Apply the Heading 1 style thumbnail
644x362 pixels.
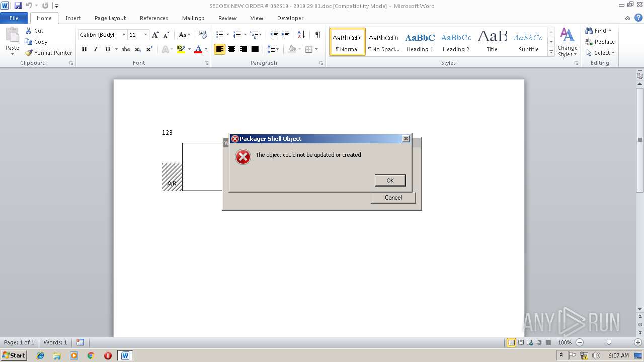tap(420, 42)
